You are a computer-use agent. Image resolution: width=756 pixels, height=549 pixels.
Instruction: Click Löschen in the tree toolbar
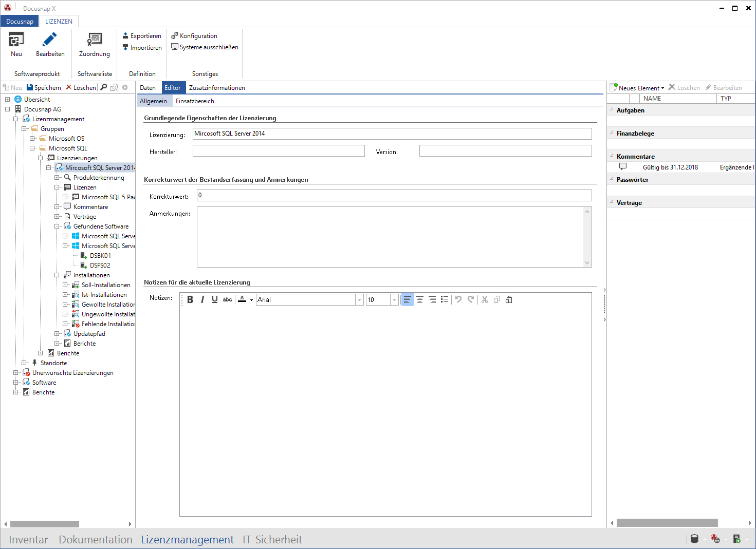81,88
